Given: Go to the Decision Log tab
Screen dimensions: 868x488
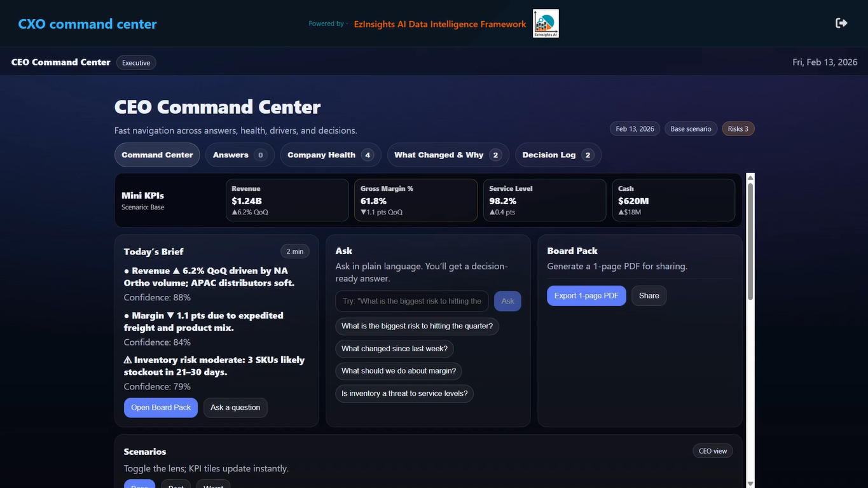Looking at the screenshot, I should [x=558, y=155].
